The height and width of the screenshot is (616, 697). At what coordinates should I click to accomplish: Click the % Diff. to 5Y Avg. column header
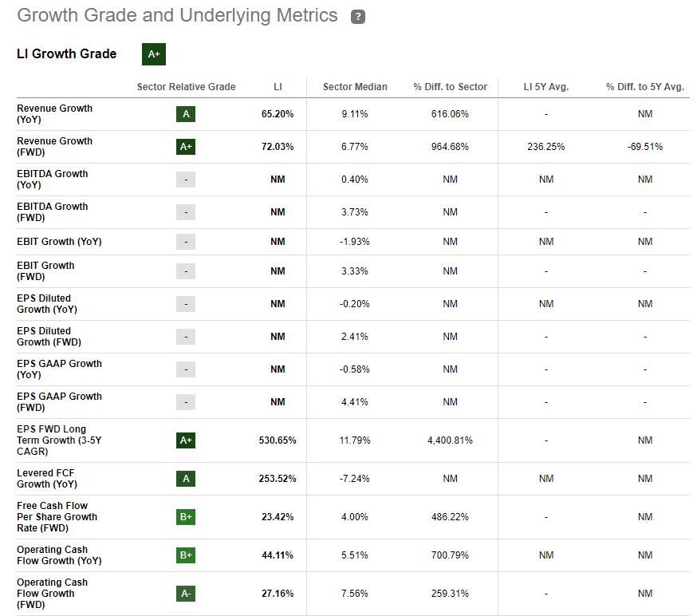click(645, 87)
